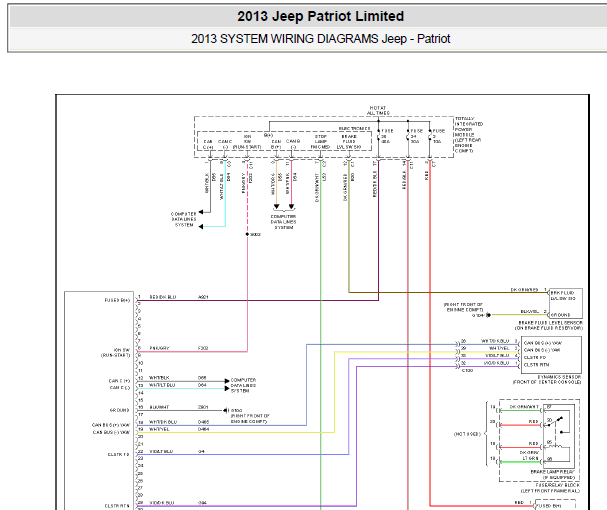This screenshot has height=510, width=607.
Task: Click the 'HOT AT ALL TIMES' label
Action: tap(378, 110)
